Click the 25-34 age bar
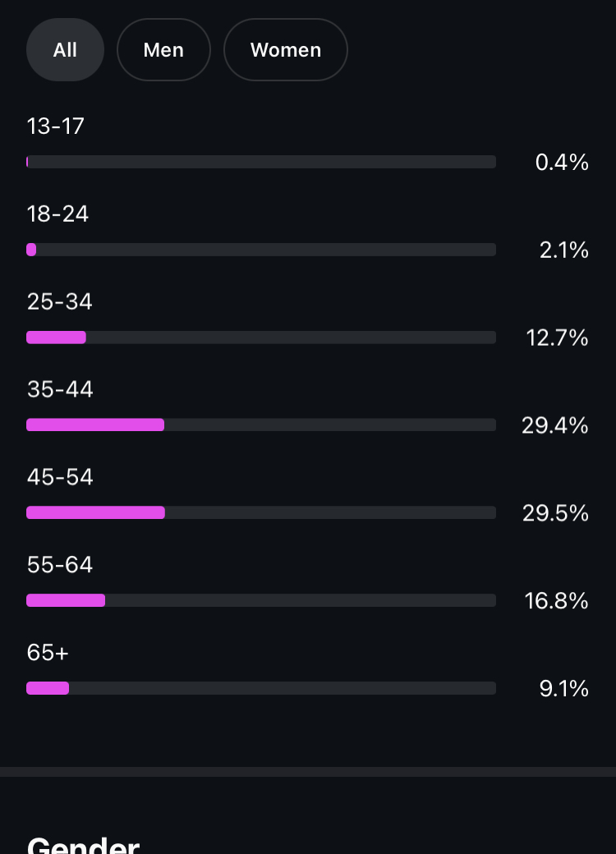This screenshot has width=616, height=854. click(x=261, y=337)
